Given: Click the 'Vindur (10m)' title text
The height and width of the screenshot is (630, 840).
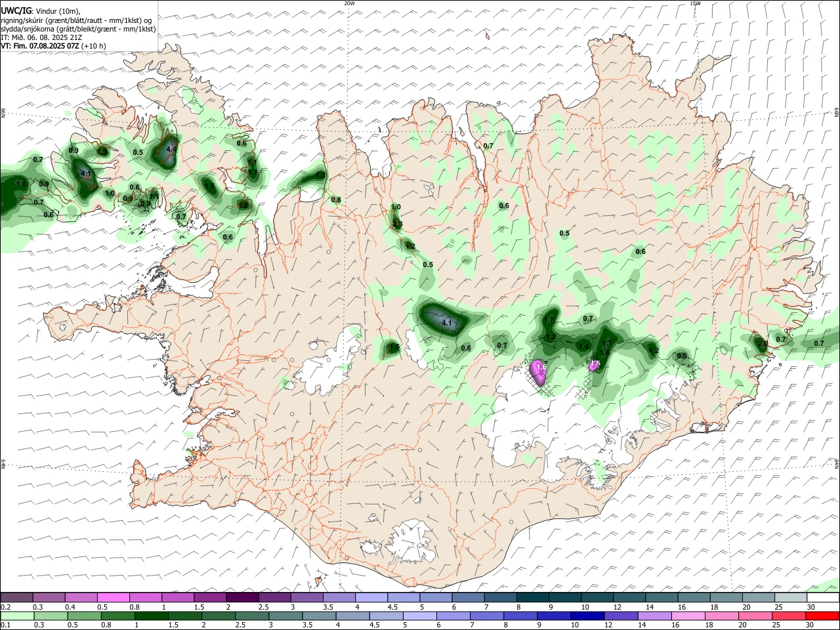Looking at the screenshot, I should 57,10.
